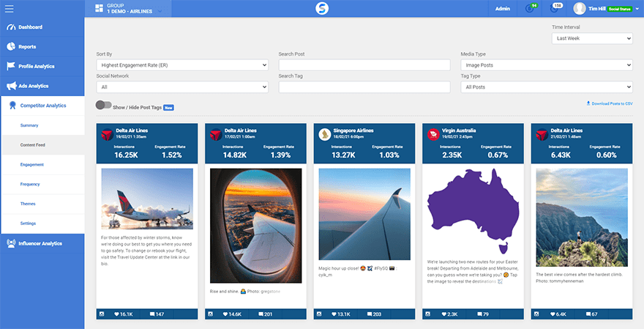
Task: Click Singapore Airlines logo avatar
Action: [x=325, y=135]
